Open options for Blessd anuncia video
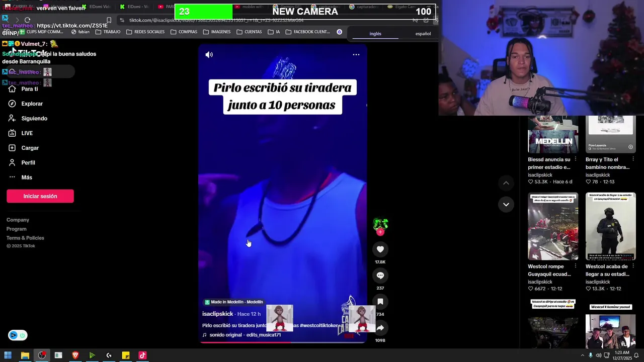This screenshot has height=362, width=644. pos(576,159)
